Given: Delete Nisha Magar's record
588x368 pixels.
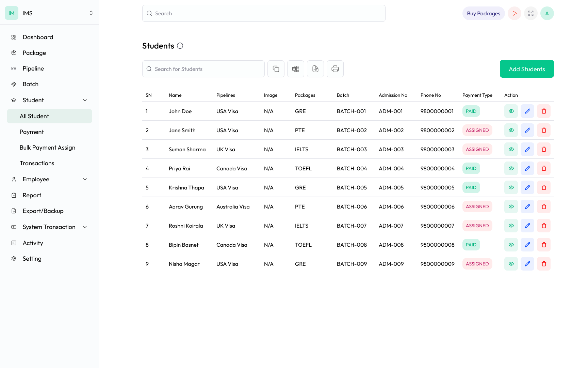Looking at the screenshot, I should [x=544, y=264].
